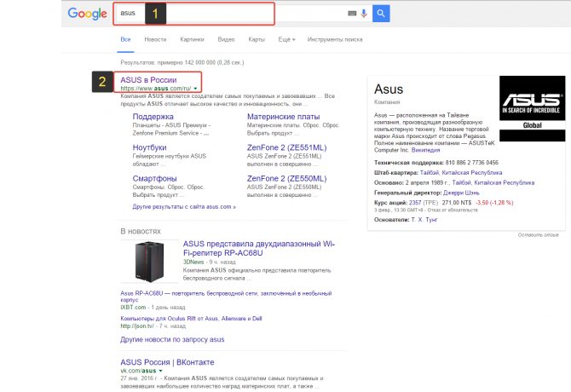This screenshot has height=392, width=571.
Task: Open Инструменты поиска
Action: pyautogui.click(x=335, y=39)
